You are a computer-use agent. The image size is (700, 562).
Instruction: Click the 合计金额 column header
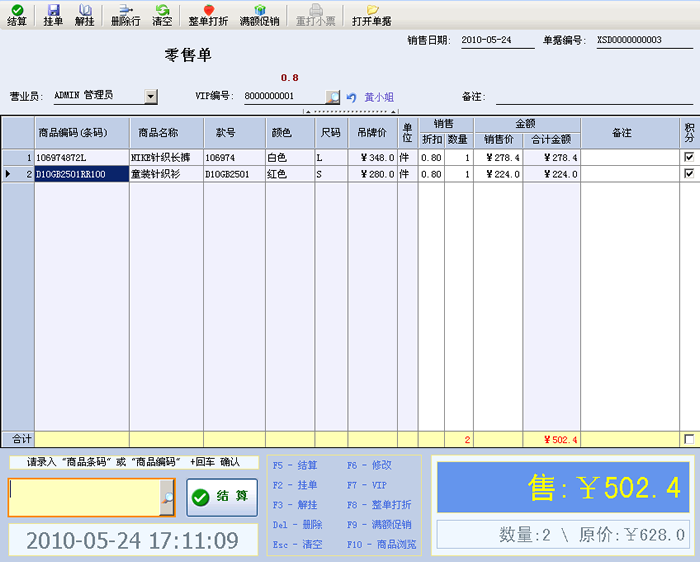552,140
